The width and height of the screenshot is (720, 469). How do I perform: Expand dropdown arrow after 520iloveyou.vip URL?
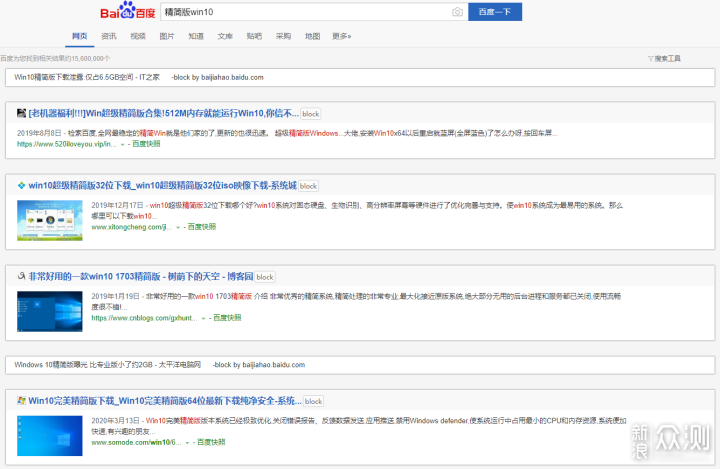click(123, 145)
